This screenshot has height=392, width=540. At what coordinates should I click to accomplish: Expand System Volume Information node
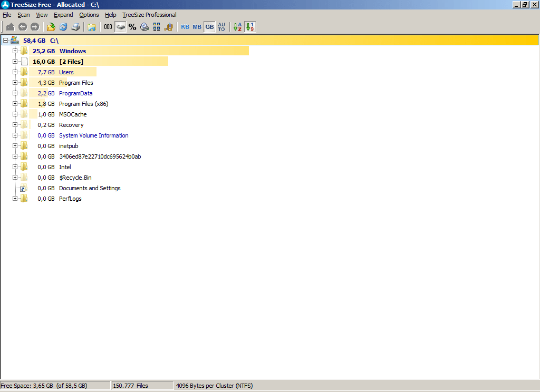coord(15,135)
